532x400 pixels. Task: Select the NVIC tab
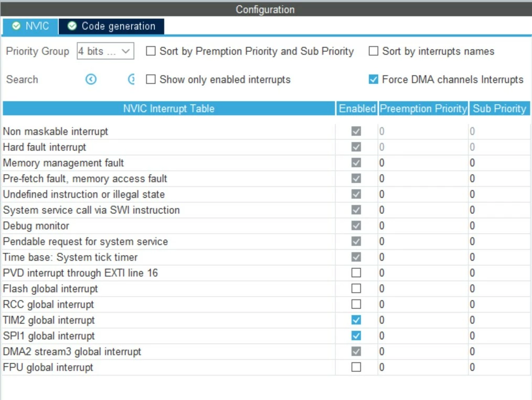tap(30, 26)
